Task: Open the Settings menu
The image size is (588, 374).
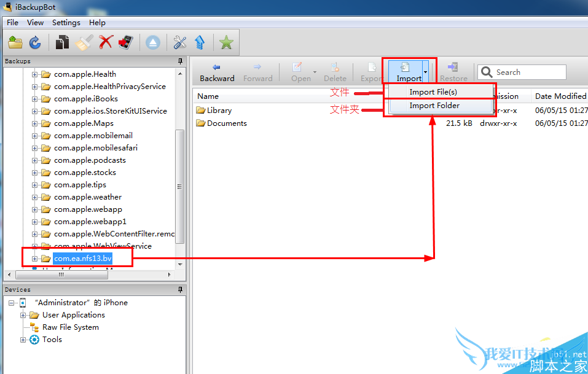Action: pyautogui.click(x=66, y=23)
